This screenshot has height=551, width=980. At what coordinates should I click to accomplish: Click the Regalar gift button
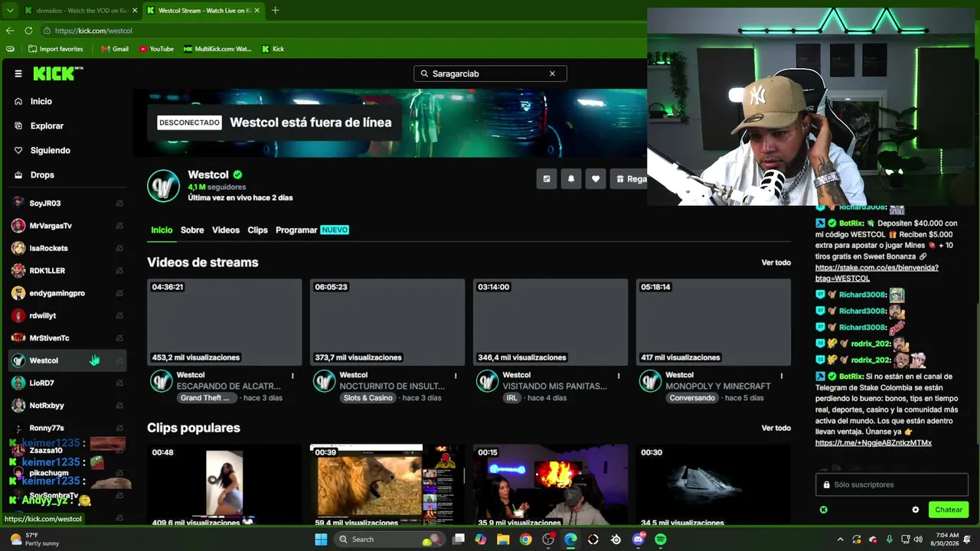629,179
